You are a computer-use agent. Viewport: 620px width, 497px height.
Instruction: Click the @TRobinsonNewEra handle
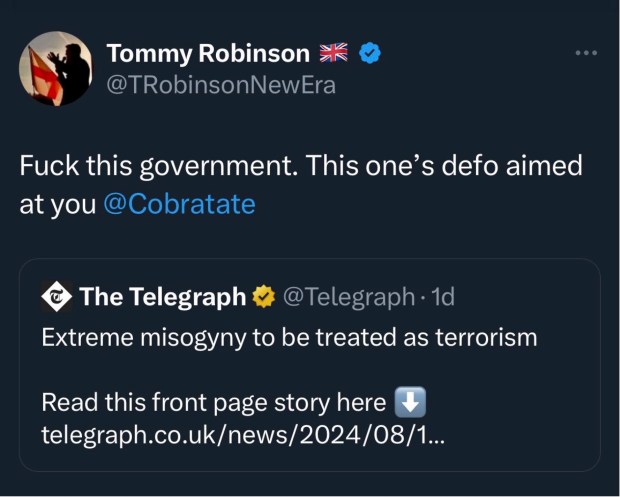pos(221,85)
